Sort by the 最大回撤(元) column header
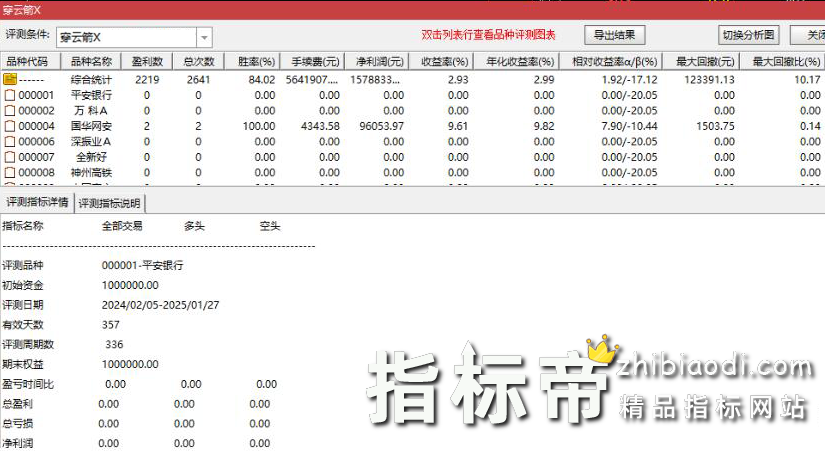825x452 pixels. click(x=701, y=62)
